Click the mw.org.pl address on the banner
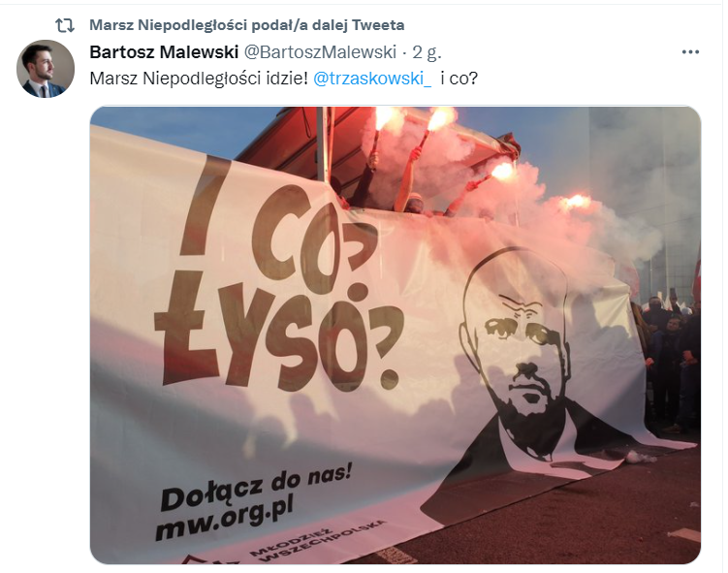Viewport: 728px width, 573px height. [x=225, y=517]
